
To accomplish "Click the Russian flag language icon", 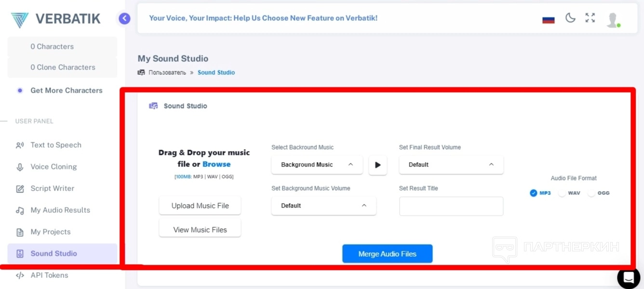I will (549, 19).
